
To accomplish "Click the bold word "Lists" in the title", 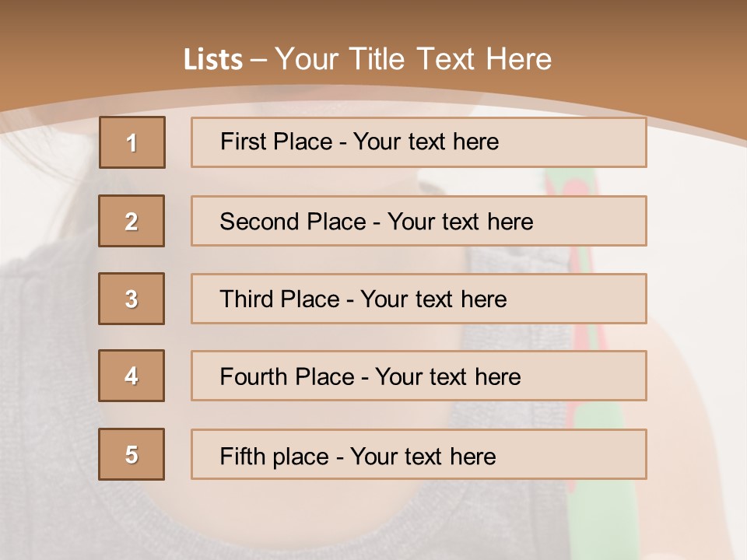I will [213, 60].
